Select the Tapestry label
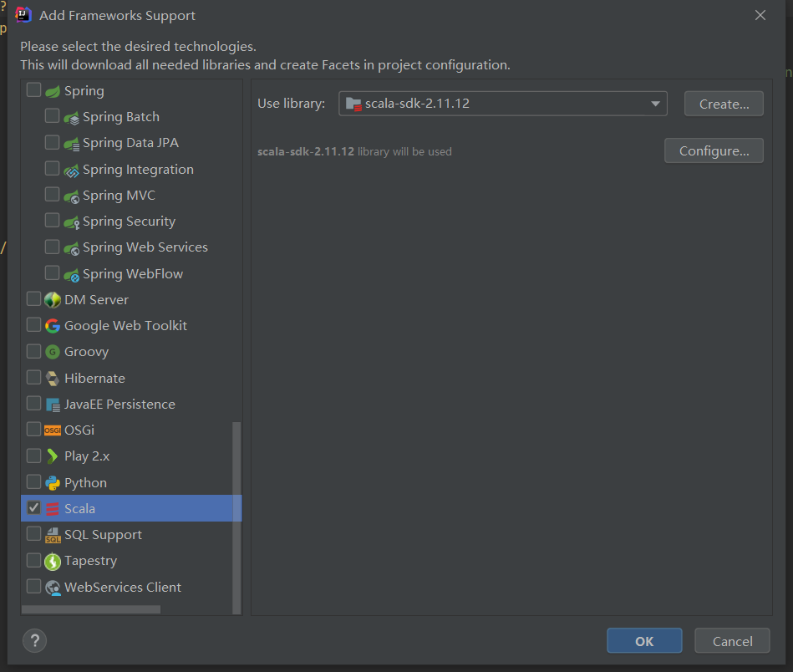 (x=90, y=561)
